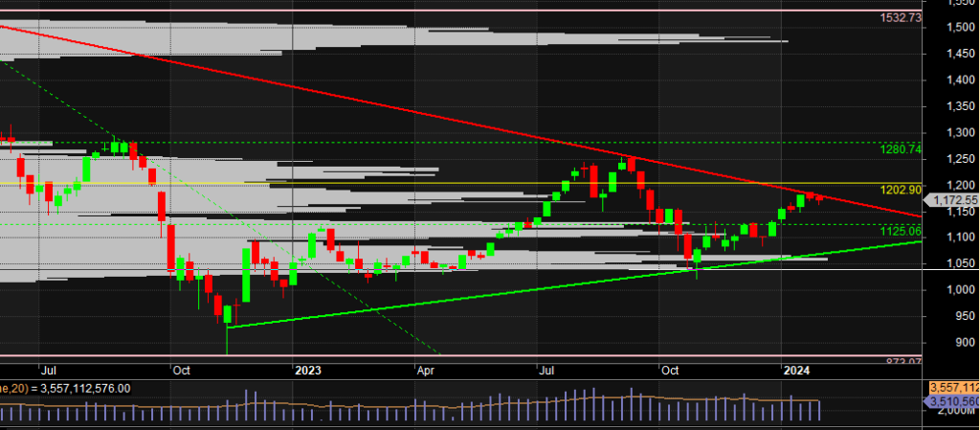Select the rightmost Oct date axis label
Image resolution: width=980 pixels, height=430 pixels.
coord(669,369)
